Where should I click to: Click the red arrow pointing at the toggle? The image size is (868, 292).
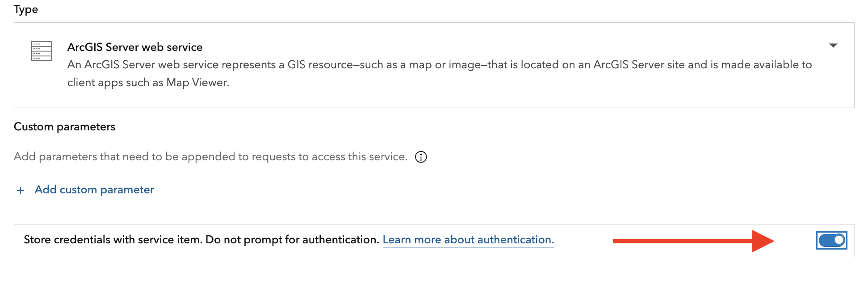coord(693,241)
